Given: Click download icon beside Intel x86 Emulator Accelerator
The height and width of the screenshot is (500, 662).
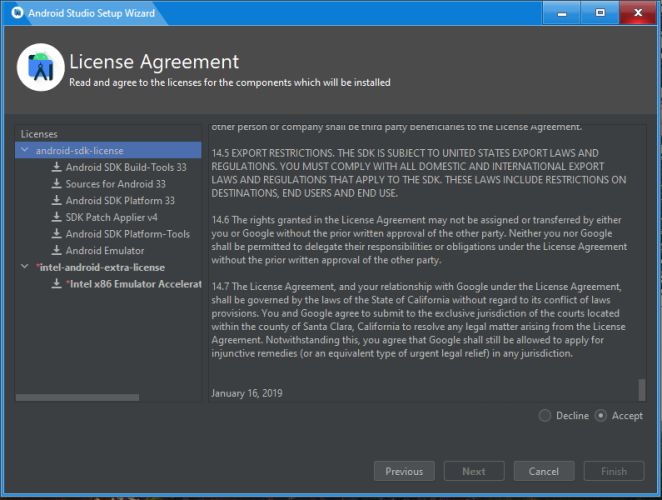Looking at the screenshot, I should tap(56, 284).
